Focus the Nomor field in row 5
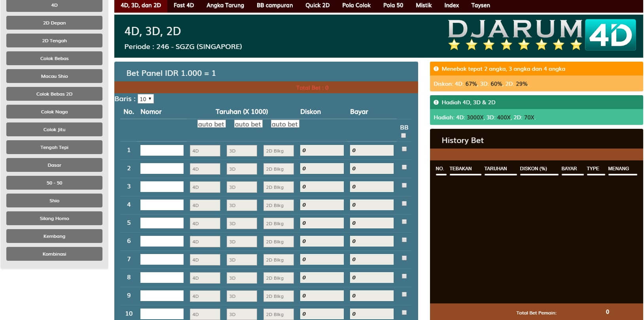 (x=162, y=223)
